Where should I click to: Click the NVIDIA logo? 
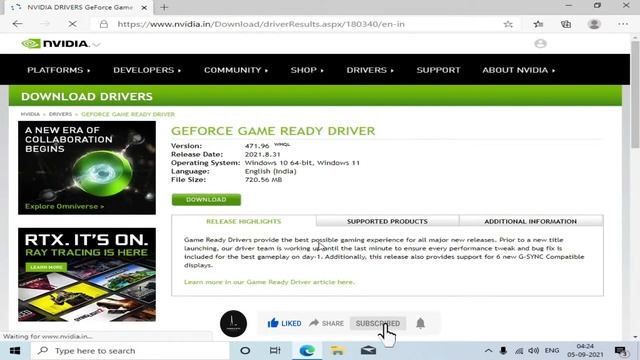55,44
